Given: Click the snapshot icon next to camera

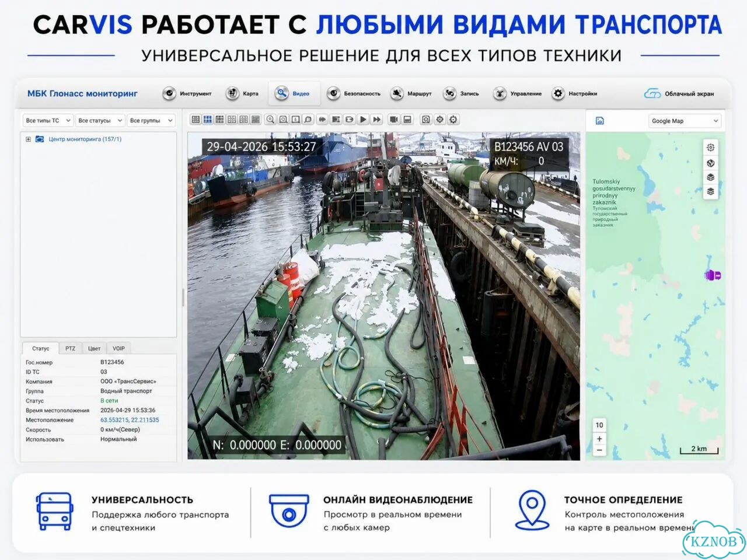Looking at the screenshot, I should coord(407,120).
